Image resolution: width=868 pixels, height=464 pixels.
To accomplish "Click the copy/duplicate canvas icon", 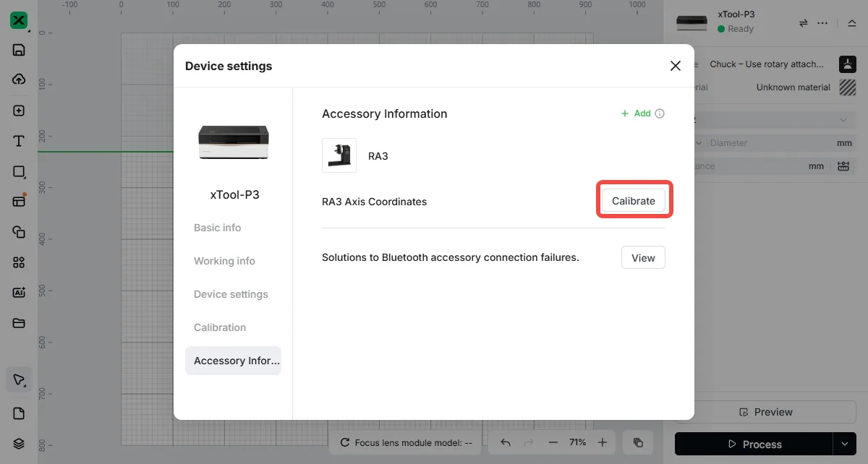I will pyautogui.click(x=638, y=442).
